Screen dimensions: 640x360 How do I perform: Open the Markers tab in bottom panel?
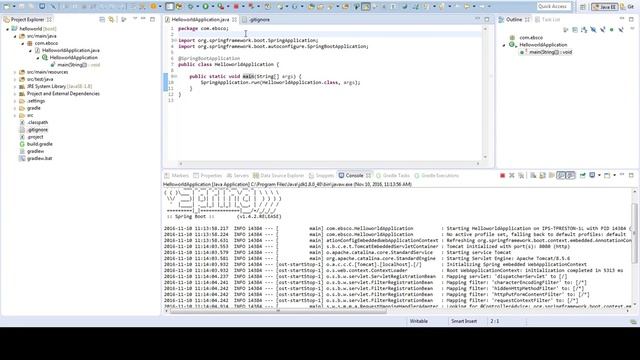point(177,176)
